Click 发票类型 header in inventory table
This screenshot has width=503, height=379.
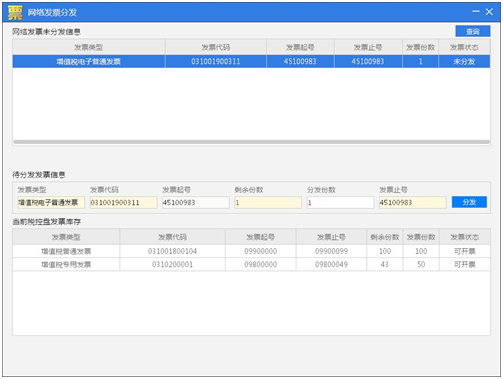click(x=66, y=237)
